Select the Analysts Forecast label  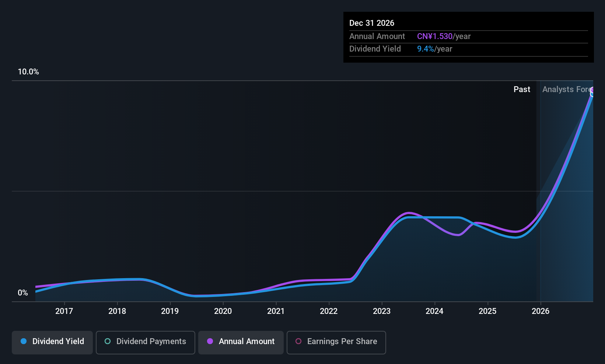coord(567,89)
